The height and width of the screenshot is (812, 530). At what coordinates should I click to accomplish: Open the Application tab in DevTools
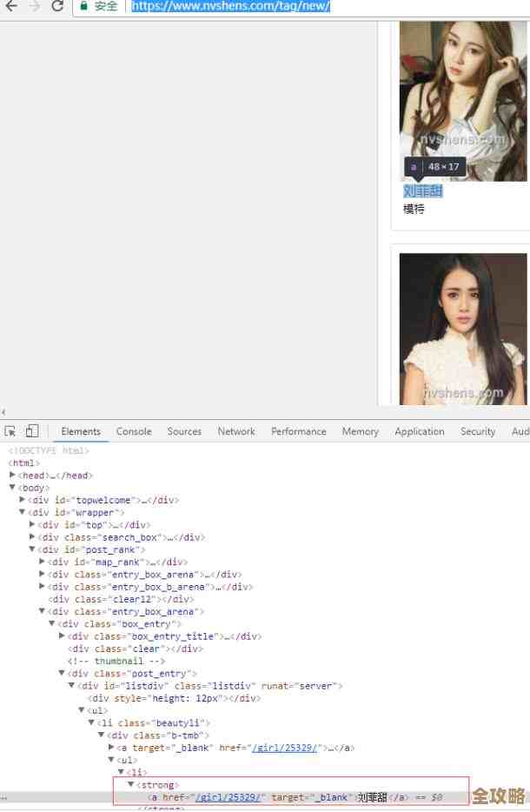point(419,431)
